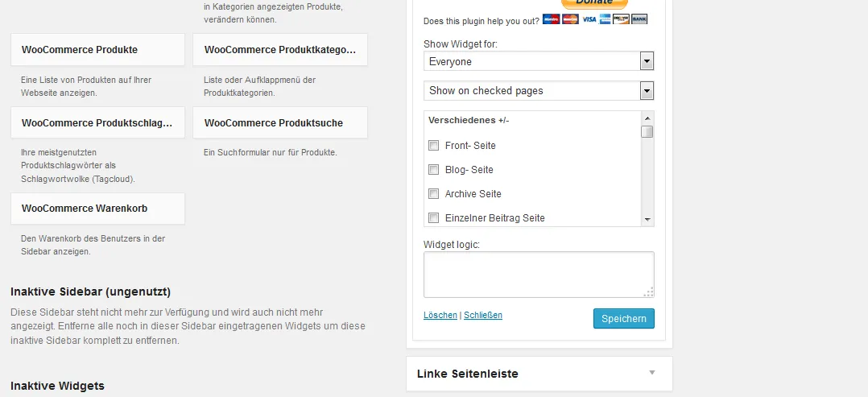Open the Show on checked pages dropdown
The image size is (868, 397).
(x=539, y=91)
